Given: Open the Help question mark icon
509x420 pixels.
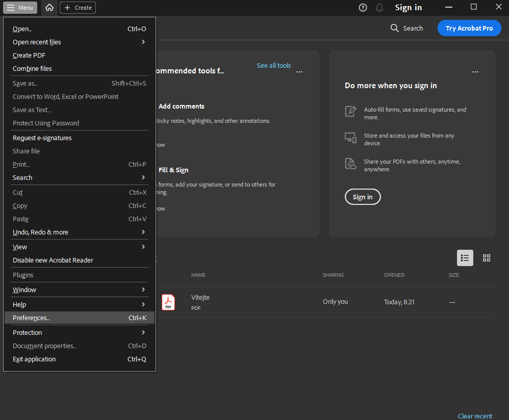Looking at the screenshot, I should click(363, 8).
